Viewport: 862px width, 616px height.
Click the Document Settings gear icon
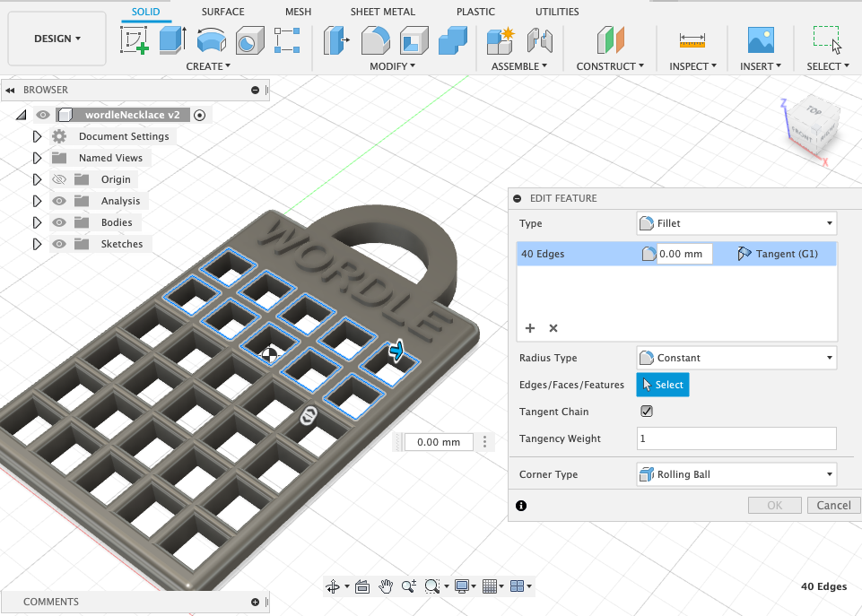(x=59, y=136)
